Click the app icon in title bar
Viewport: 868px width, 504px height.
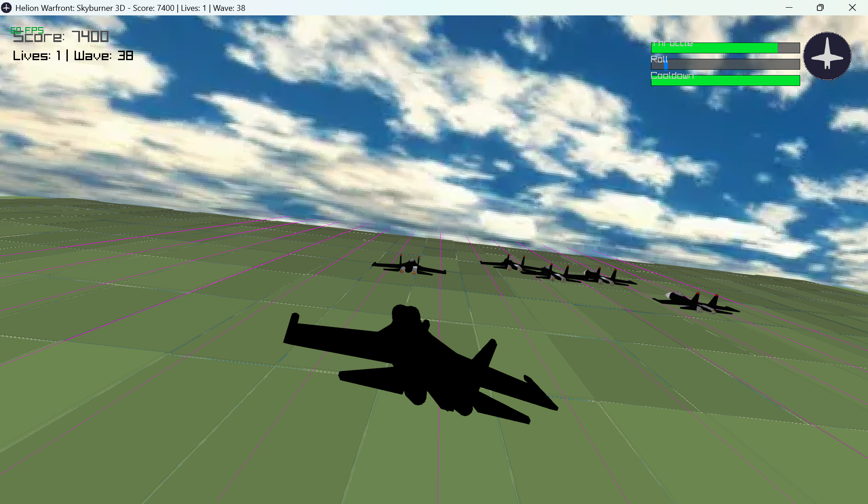click(x=6, y=8)
